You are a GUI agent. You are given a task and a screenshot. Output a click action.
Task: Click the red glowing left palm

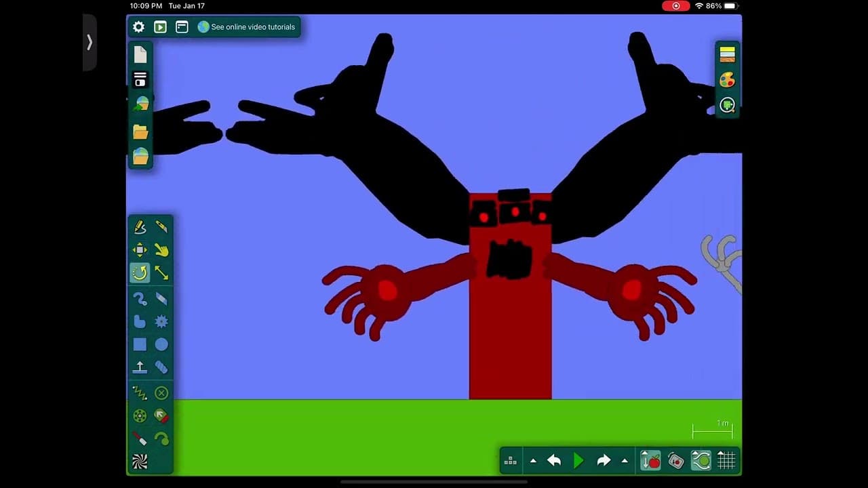pos(387,291)
